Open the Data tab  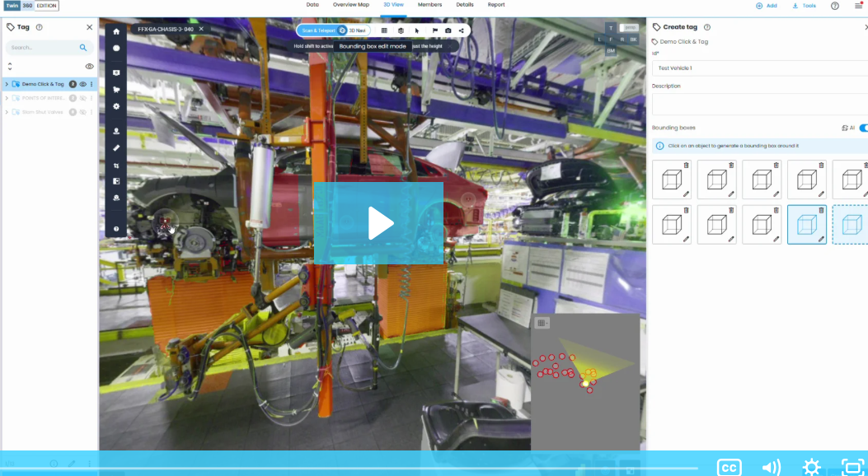tap(312, 4)
